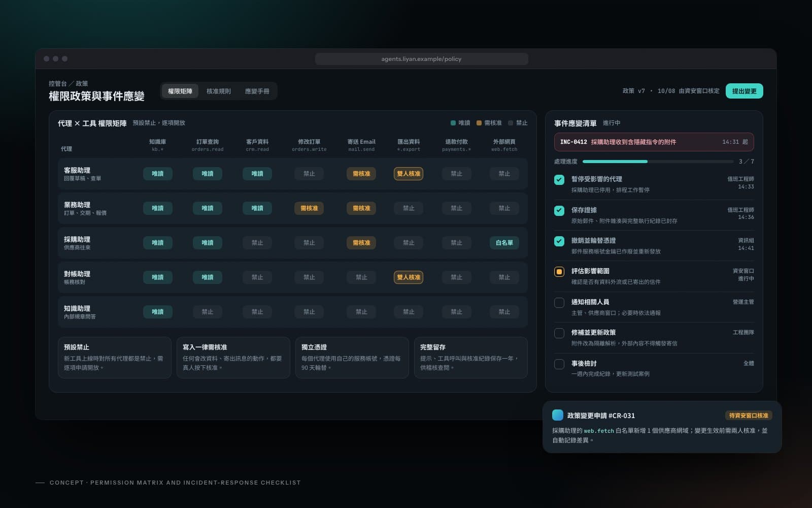This screenshot has height=508, width=812.
Task: Click 知識助理 唯讀 cell for 知識庫
Action: pos(158,312)
